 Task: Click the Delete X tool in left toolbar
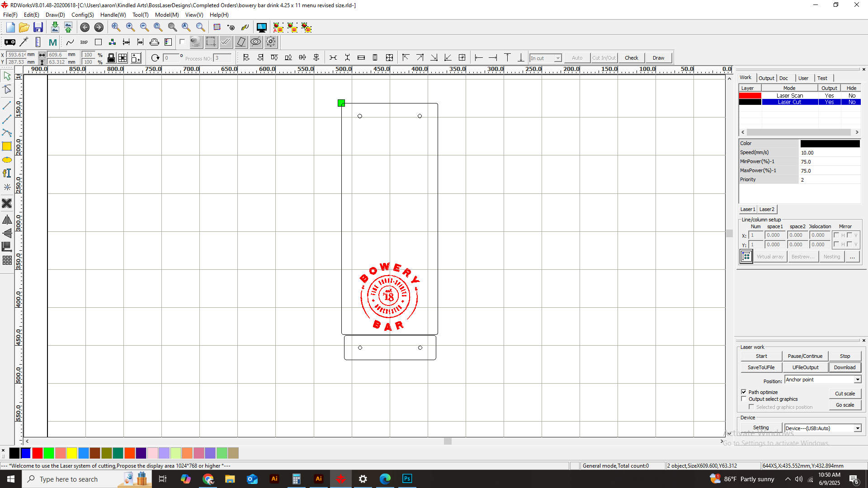coord(7,203)
